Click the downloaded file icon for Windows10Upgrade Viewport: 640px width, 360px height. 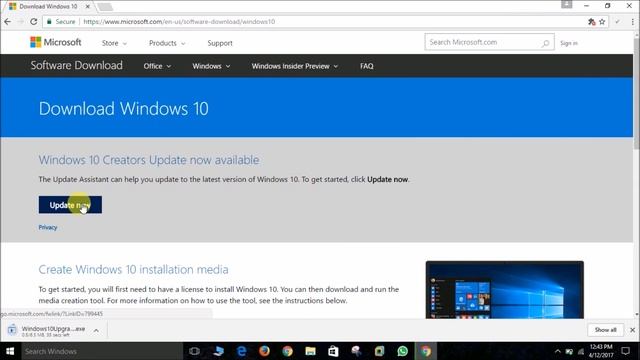tap(12, 329)
